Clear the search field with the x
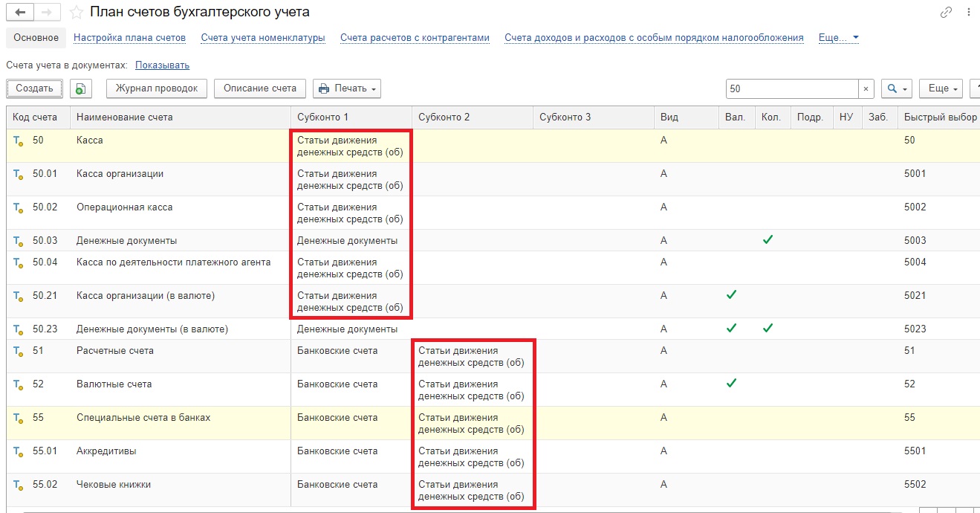 pyautogui.click(x=866, y=88)
